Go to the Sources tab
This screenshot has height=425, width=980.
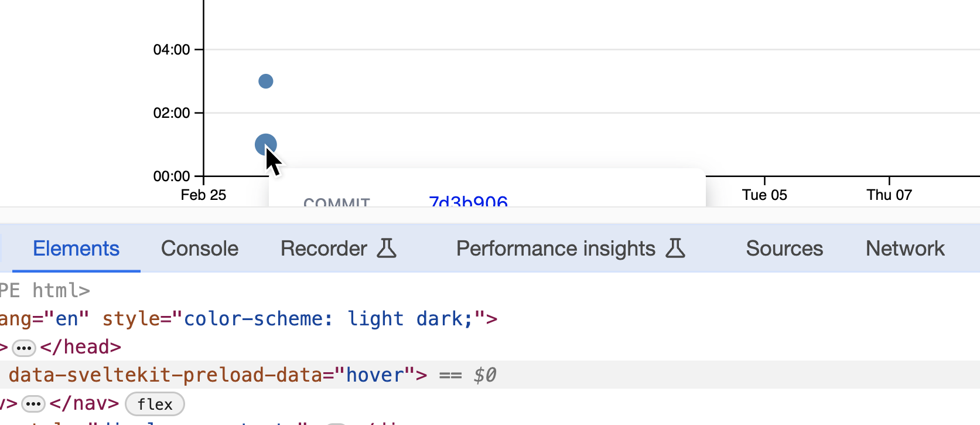tap(784, 249)
